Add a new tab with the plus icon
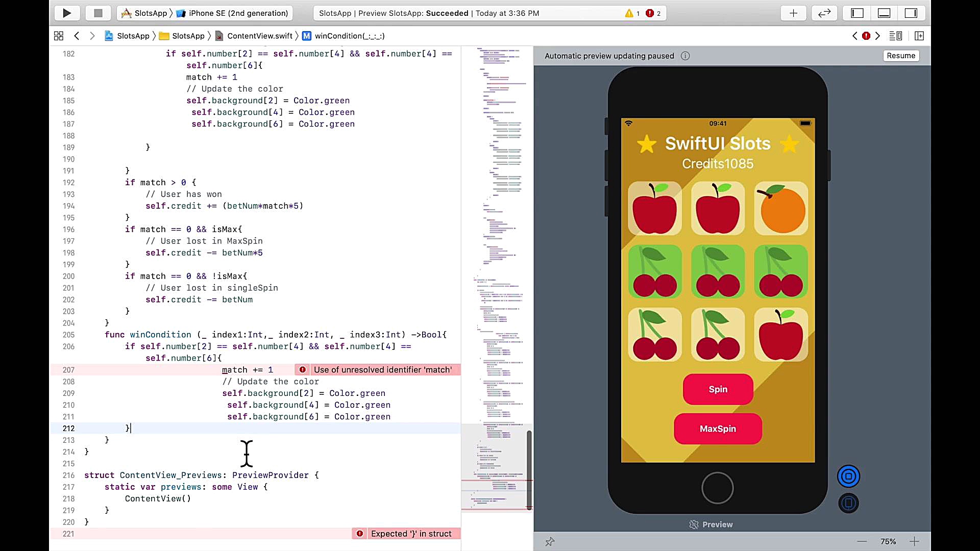The image size is (980, 551). [x=793, y=13]
